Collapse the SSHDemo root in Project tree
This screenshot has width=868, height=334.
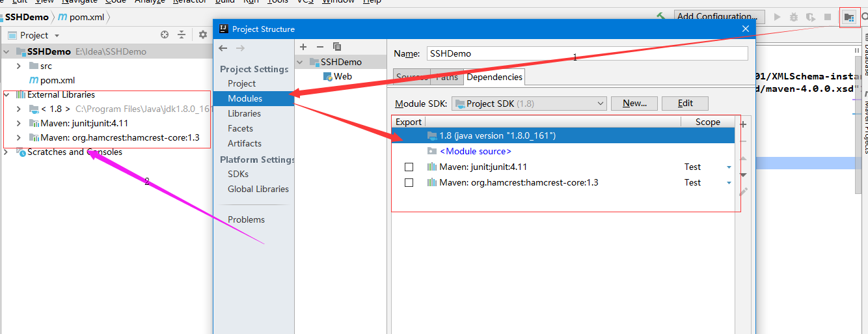(7, 51)
